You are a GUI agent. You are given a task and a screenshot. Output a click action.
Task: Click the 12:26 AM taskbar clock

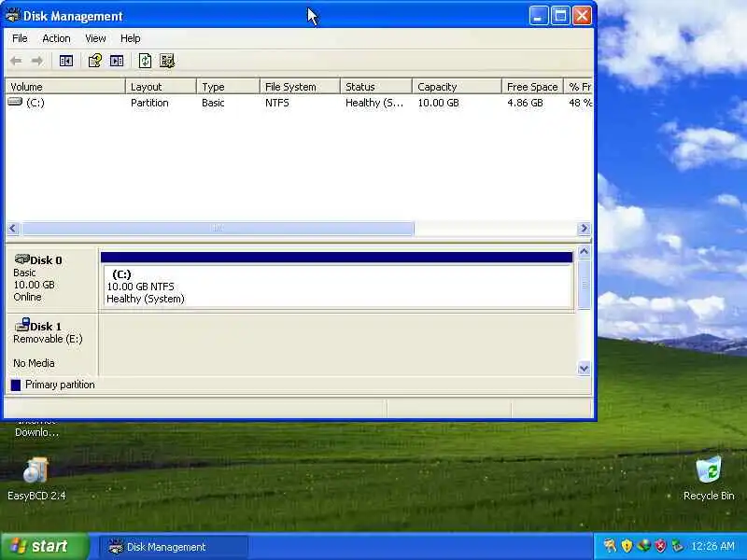pos(712,546)
